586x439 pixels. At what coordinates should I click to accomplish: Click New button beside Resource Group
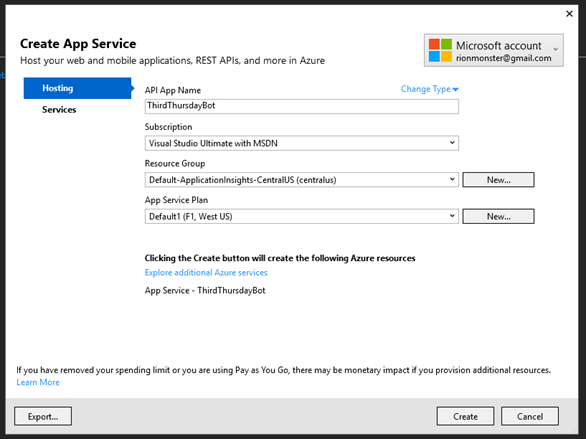click(x=498, y=180)
